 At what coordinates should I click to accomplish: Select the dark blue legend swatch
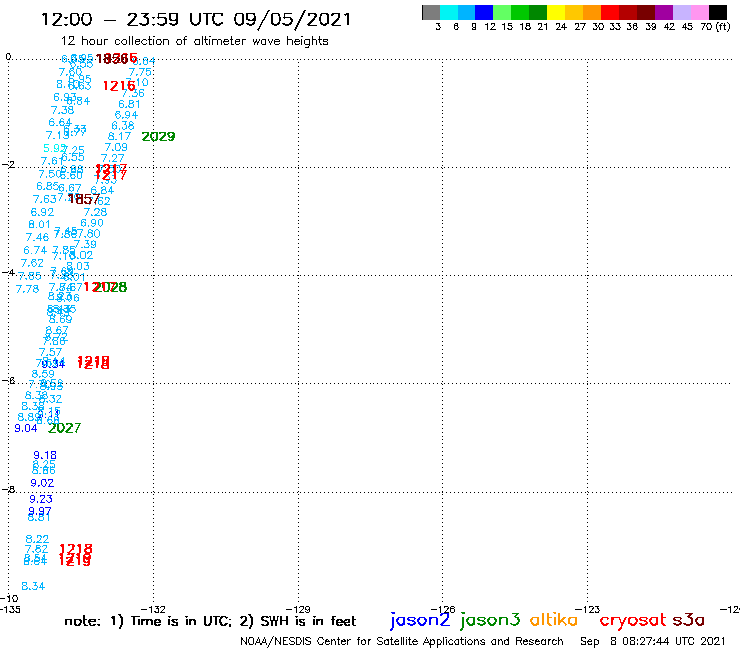484,12
